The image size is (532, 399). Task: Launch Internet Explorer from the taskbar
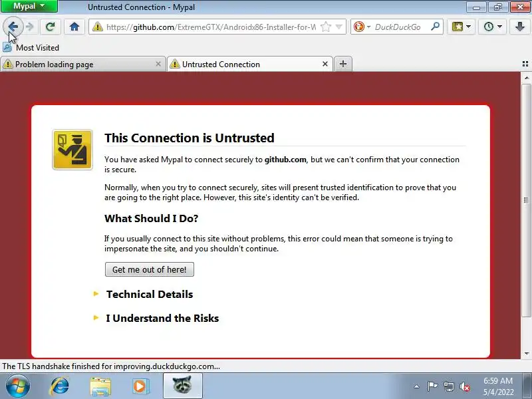(x=59, y=386)
